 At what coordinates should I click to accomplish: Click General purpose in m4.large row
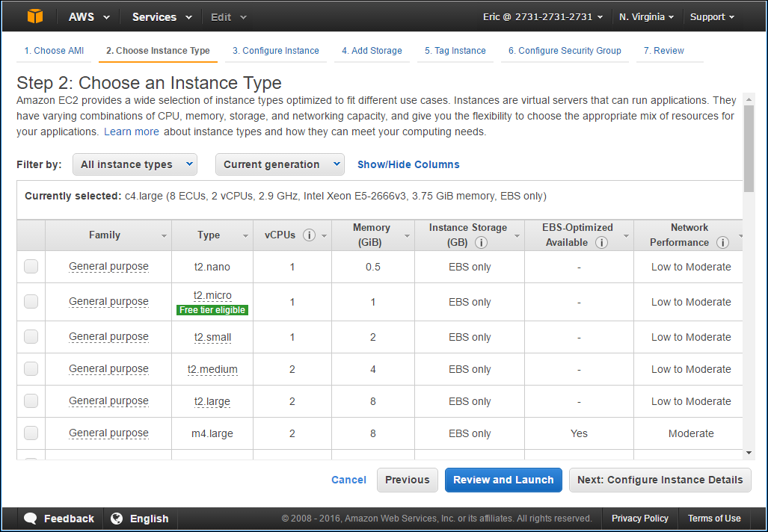(x=108, y=433)
